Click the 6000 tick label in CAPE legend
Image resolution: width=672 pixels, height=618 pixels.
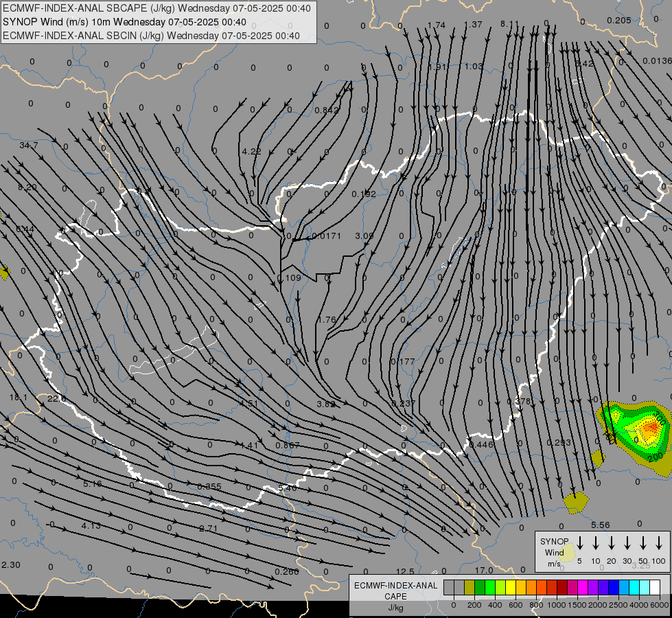click(x=660, y=605)
